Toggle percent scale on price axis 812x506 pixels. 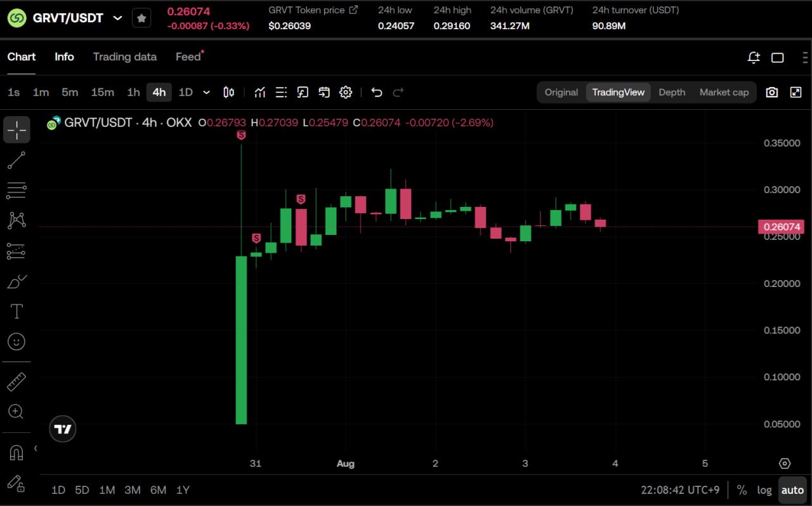(742, 490)
